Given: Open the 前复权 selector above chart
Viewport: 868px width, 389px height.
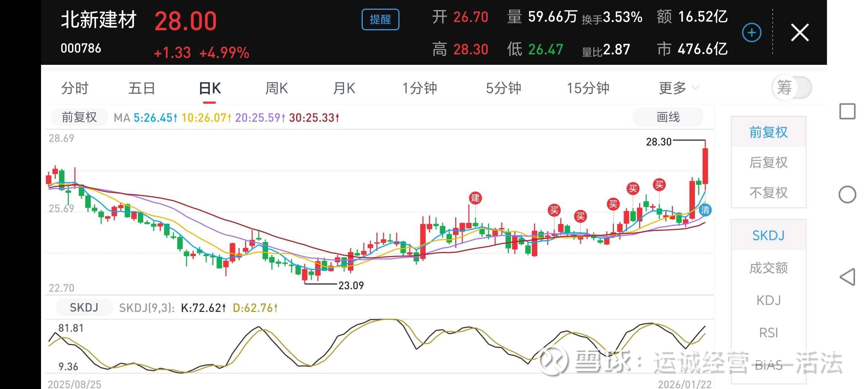Looking at the screenshot, I should (79, 117).
